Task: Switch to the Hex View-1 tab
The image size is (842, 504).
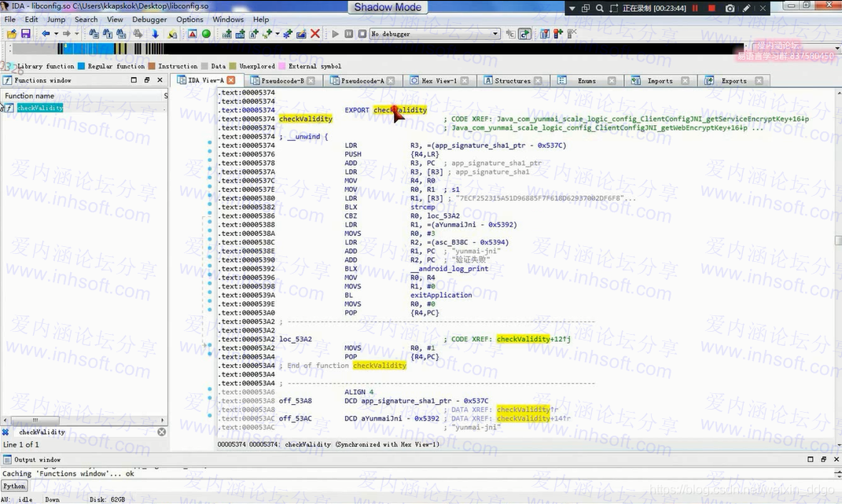Action: (x=439, y=81)
